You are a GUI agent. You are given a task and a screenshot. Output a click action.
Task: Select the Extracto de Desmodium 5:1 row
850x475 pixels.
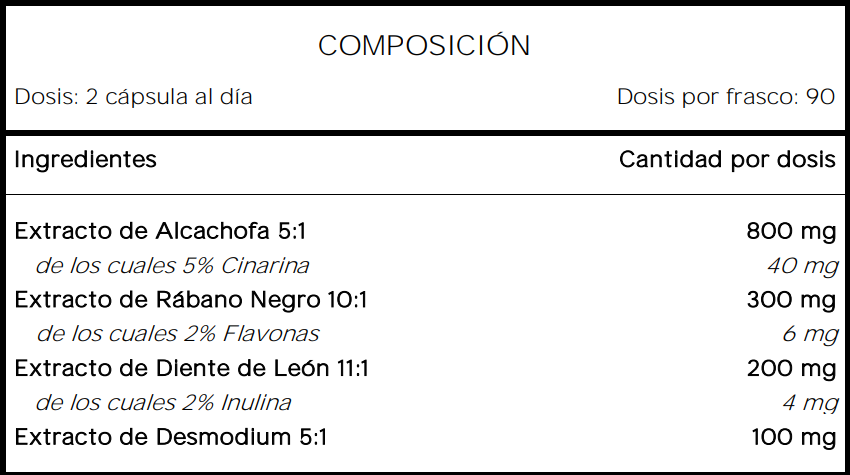(171, 437)
